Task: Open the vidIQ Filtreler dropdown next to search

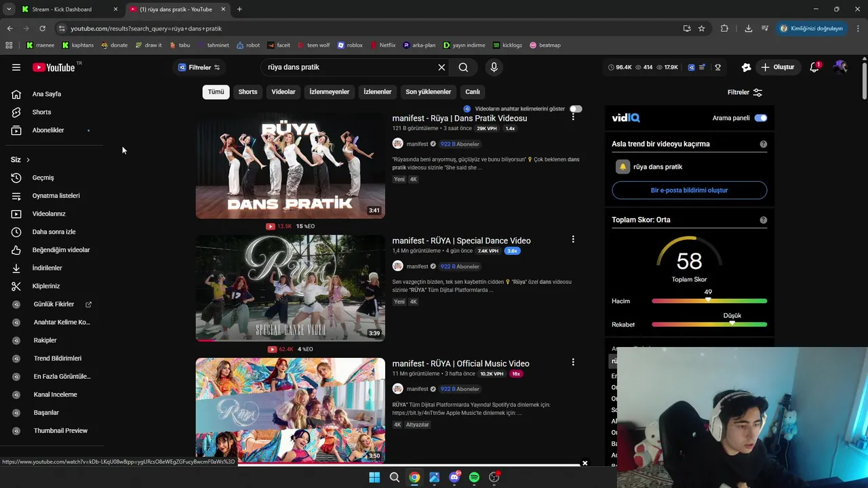Action: tap(199, 67)
